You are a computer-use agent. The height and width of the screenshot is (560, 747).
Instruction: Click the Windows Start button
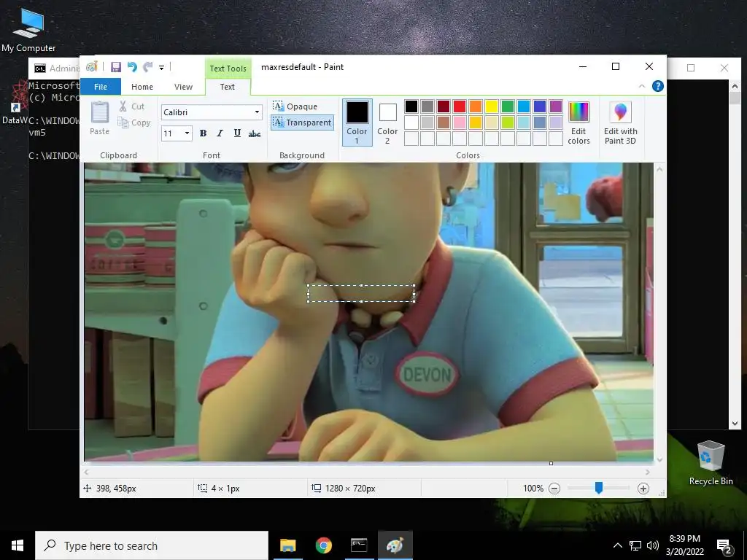pyautogui.click(x=18, y=545)
